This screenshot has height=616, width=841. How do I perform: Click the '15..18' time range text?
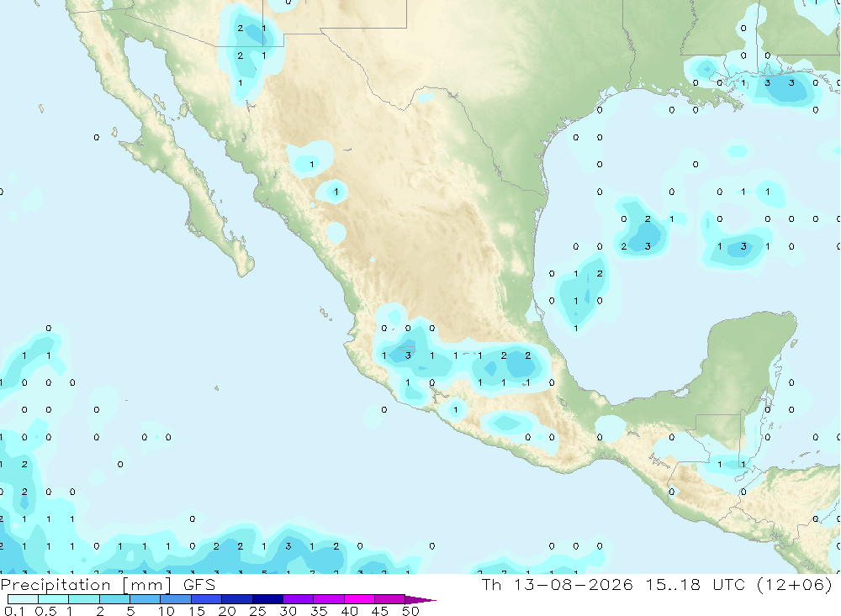tap(673, 584)
